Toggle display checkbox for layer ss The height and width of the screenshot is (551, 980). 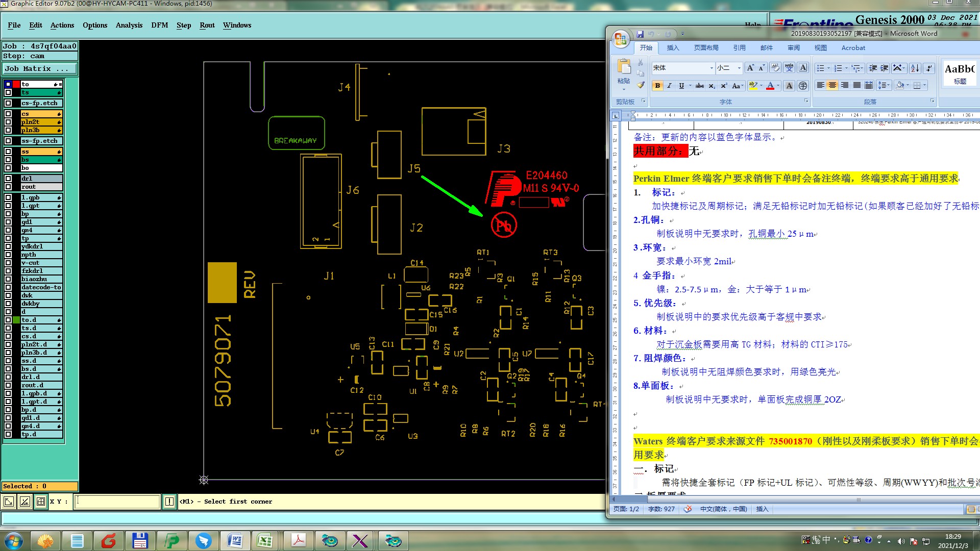(x=8, y=152)
